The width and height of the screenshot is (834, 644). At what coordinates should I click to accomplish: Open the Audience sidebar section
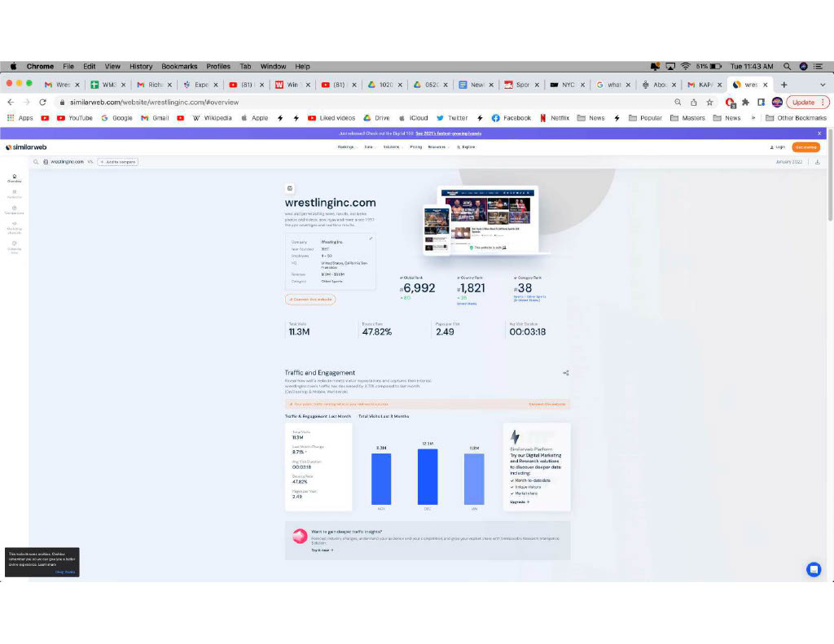[15, 194]
